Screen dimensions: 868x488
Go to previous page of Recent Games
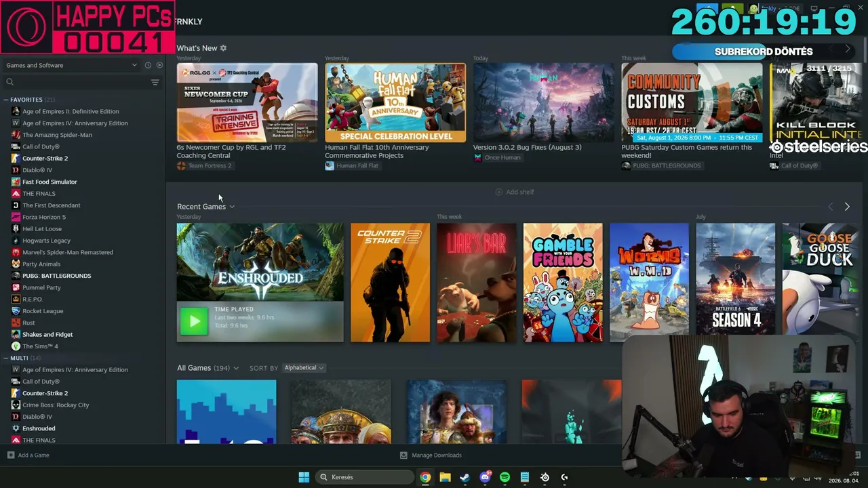tap(831, 207)
